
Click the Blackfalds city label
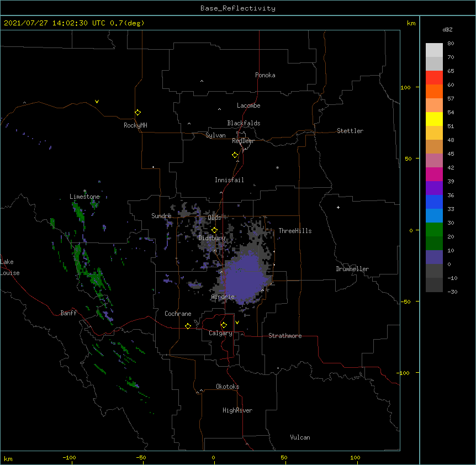[x=244, y=123]
